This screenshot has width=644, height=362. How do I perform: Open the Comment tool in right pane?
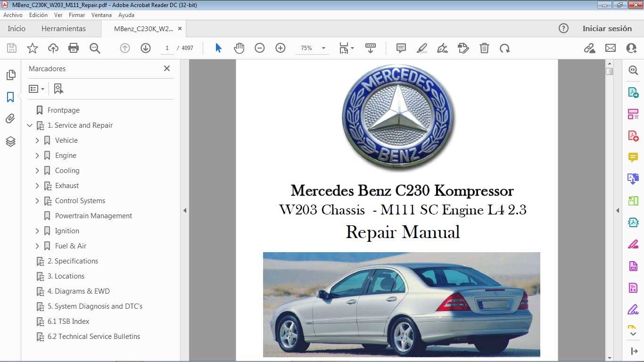pos(633,157)
